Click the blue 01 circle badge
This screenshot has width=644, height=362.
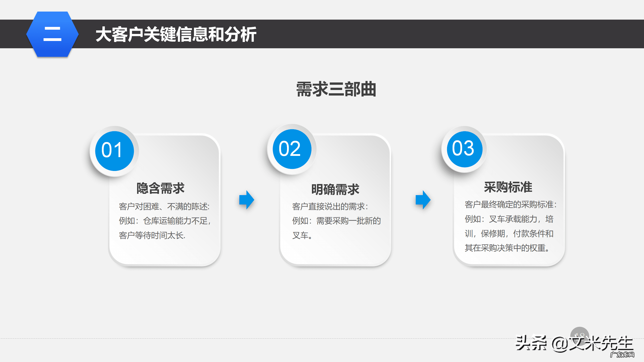click(114, 151)
